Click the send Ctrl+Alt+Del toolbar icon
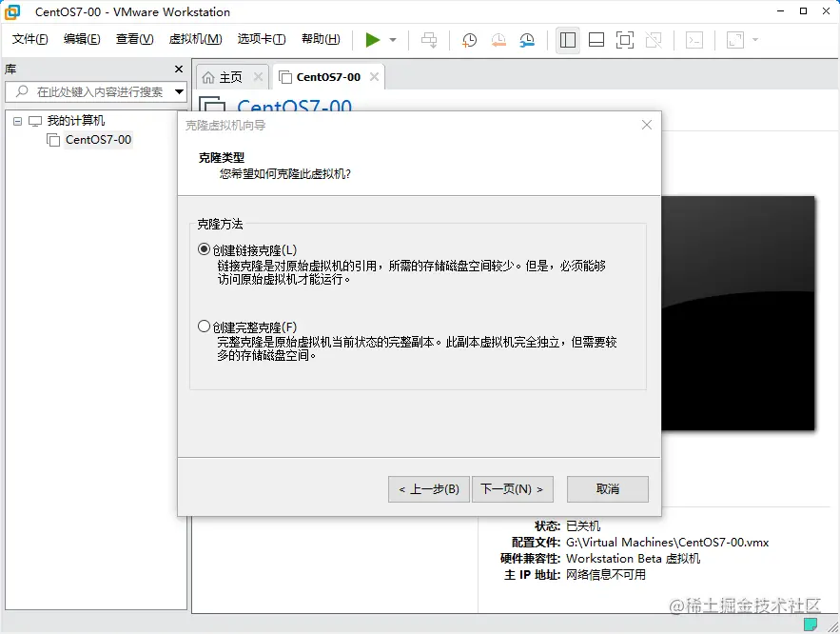The image size is (840, 634). [x=429, y=40]
